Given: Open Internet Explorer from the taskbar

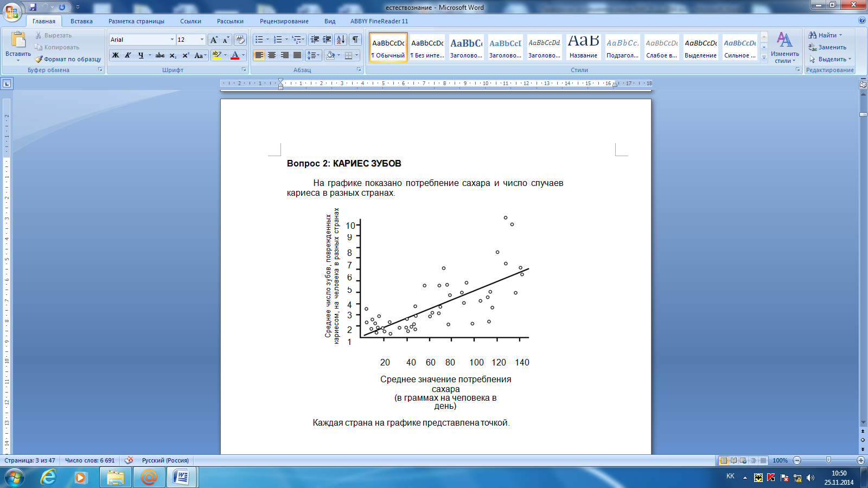Looking at the screenshot, I should pos(48,477).
